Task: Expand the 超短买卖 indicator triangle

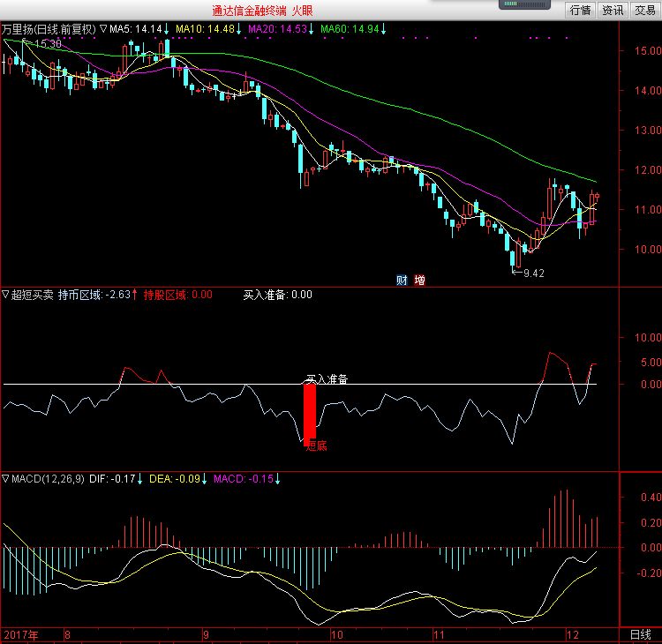Action: pos(5,294)
